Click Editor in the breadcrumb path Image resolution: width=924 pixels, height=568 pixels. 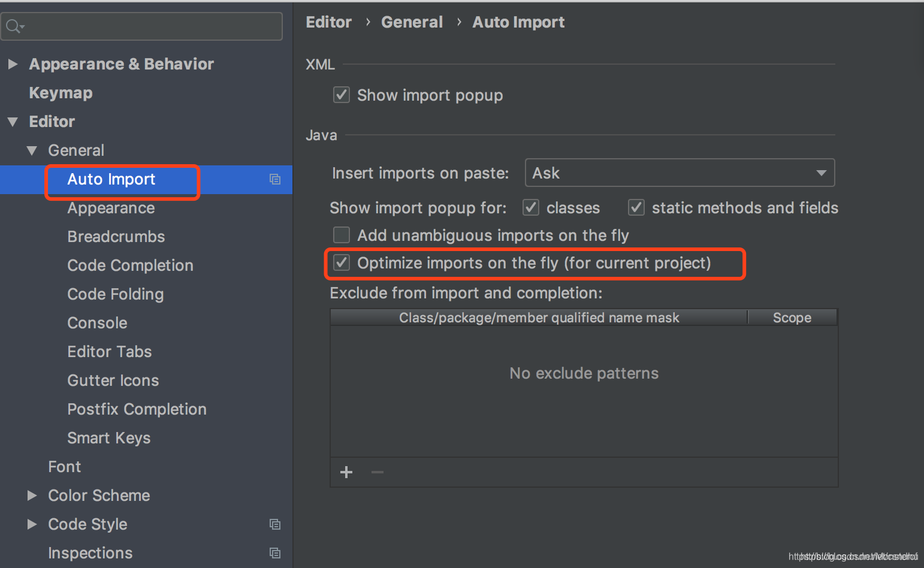point(328,22)
